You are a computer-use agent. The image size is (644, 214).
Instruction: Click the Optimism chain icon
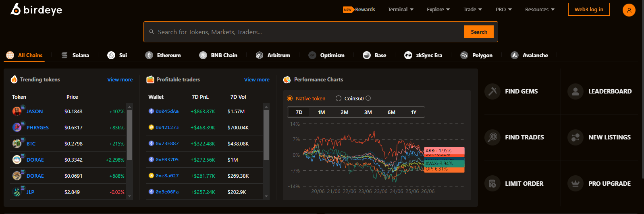(x=312, y=55)
